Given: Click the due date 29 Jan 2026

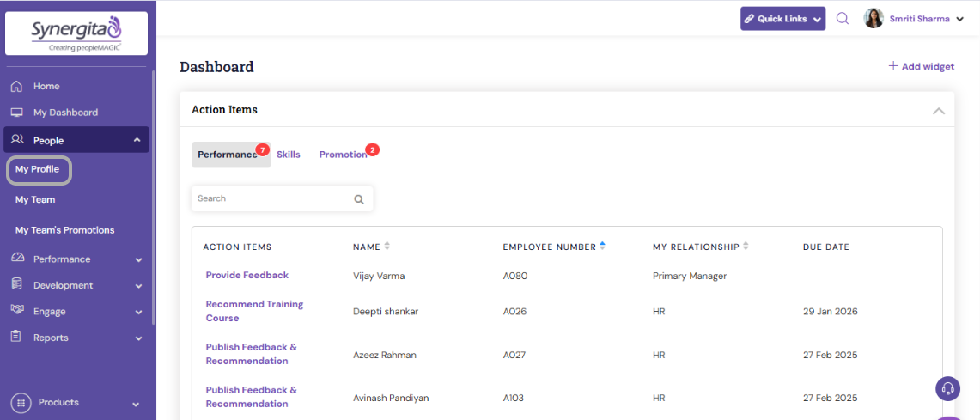Looking at the screenshot, I should pyautogui.click(x=830, y=311).
